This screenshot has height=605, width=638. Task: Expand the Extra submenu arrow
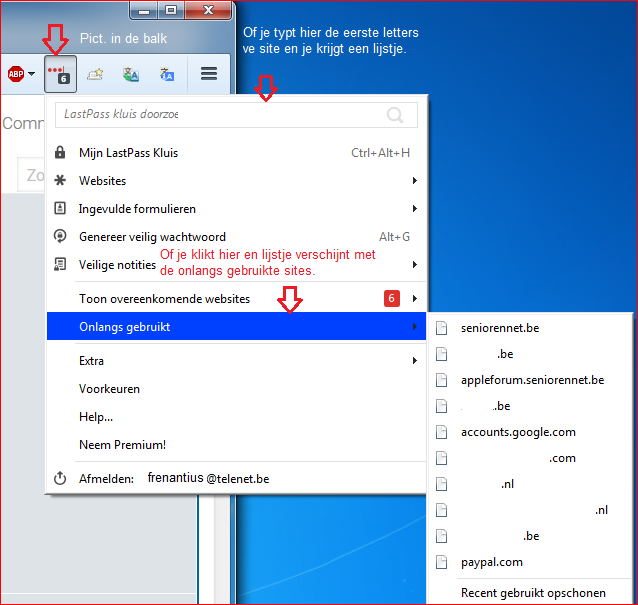414,361
